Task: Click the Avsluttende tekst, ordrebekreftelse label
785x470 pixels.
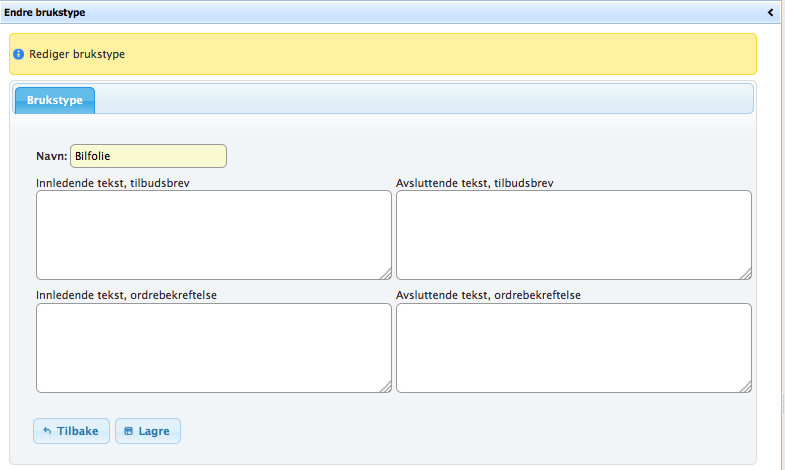Action: [x=488, y=295]
